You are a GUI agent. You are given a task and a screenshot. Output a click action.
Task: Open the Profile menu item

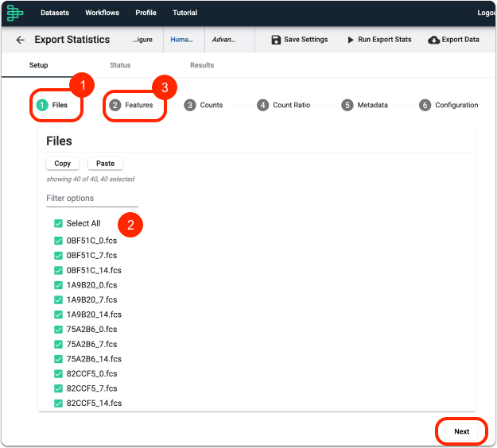click(146, 13)
